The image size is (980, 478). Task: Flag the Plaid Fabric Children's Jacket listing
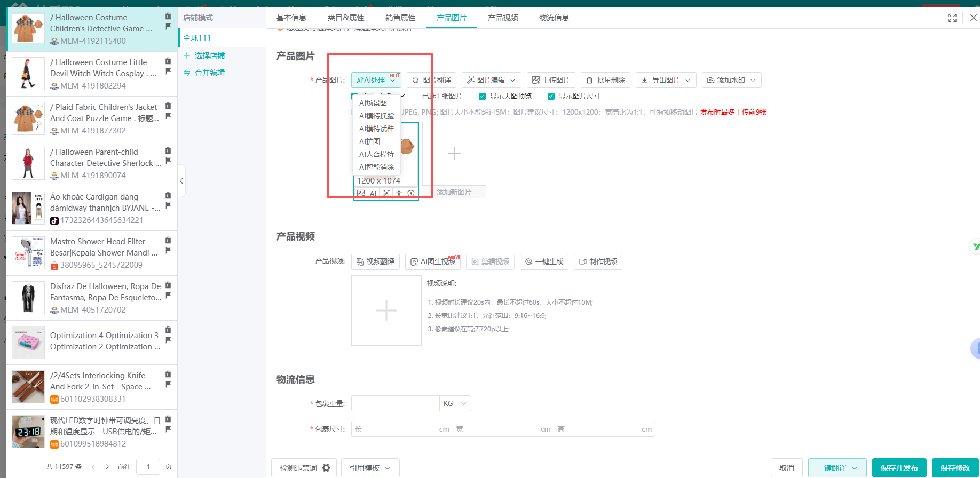[x=168, y=116]
